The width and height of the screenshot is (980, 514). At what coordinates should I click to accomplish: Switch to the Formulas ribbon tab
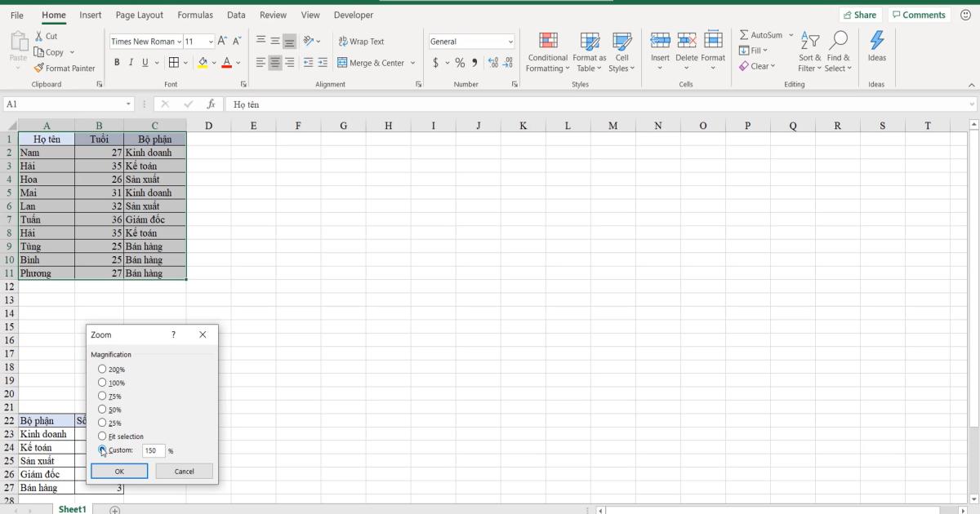click(x=195, y=15)
